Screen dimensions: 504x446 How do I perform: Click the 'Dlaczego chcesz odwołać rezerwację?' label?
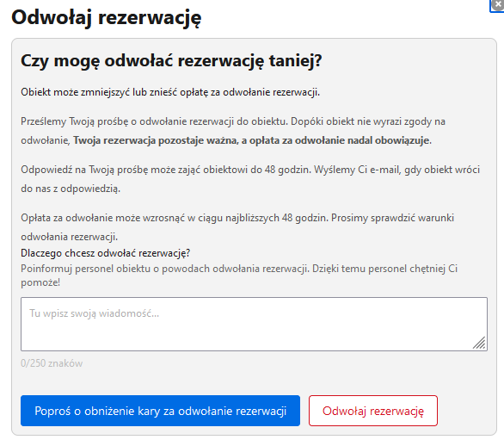coord(106,253)
